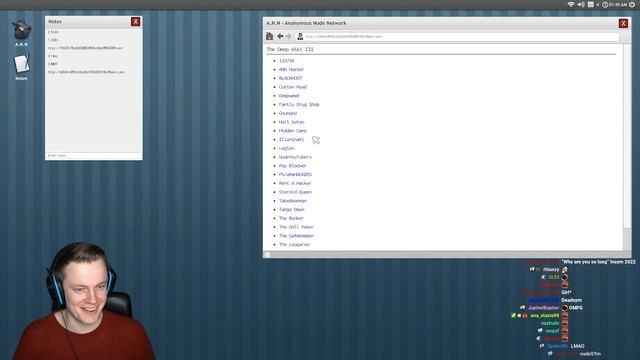This screenshot has width=640, height=360.
Task: Open the Rent A Hacker link
Action: click(295, 183)
